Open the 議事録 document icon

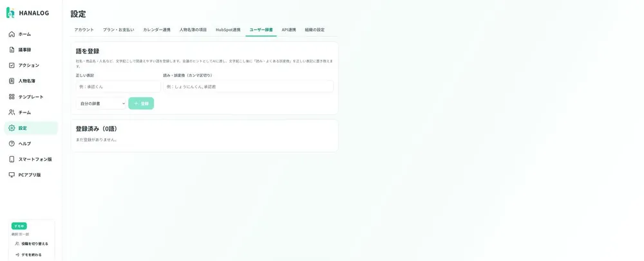click(x=12, y=50)
